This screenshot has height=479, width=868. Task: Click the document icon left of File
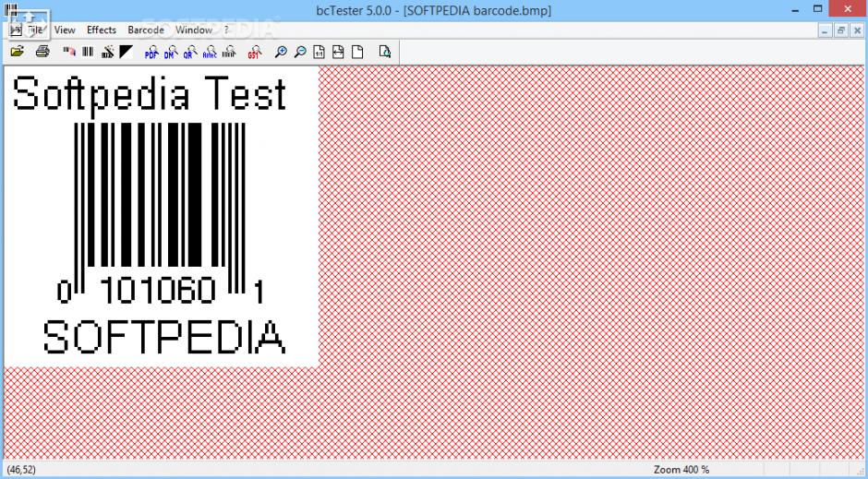[x=16, y=30]
